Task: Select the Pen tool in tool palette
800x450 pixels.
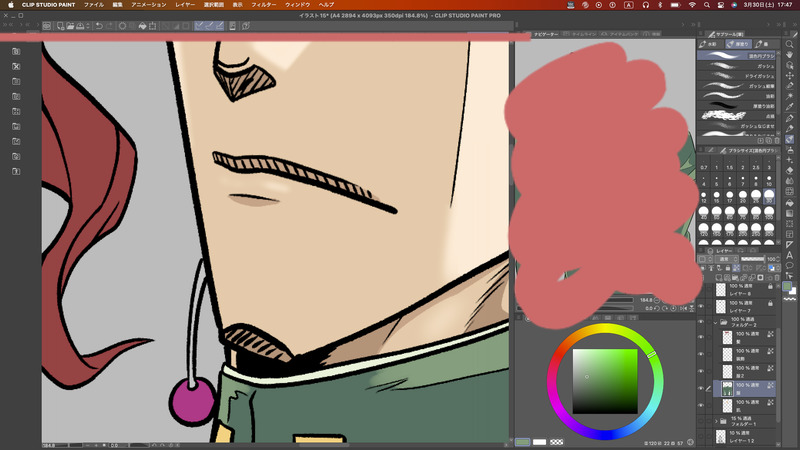Action: tap(790, 118)
